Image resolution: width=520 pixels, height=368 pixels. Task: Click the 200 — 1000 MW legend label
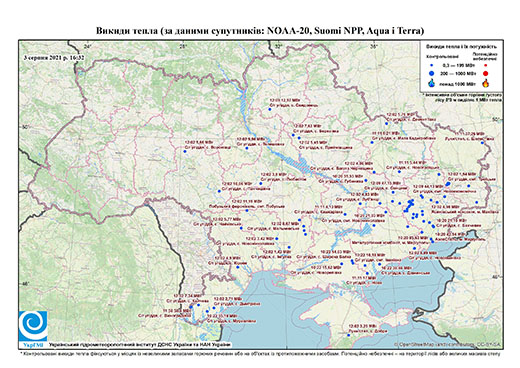tap(459, 74)
